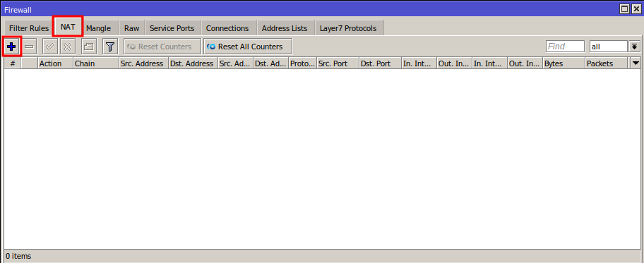Open the comment icon in toolbar
Image resolution: width=644 pixels, height=263 pixels.
pos(89,47)
